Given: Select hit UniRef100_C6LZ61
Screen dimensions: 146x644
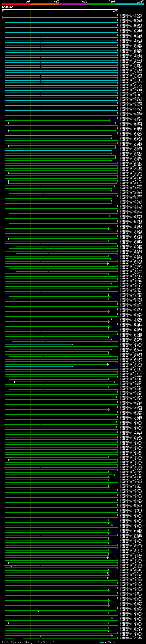Looking at the screenshot, I should point(131,156).
